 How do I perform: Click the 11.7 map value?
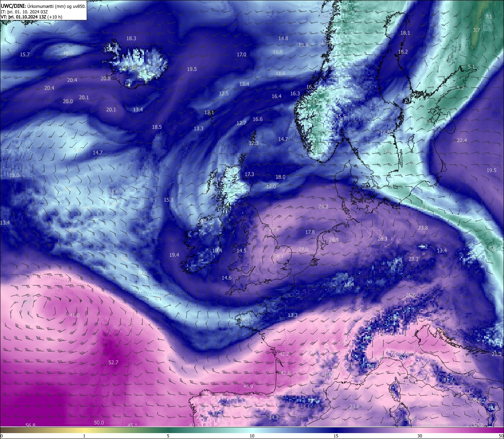448,380
